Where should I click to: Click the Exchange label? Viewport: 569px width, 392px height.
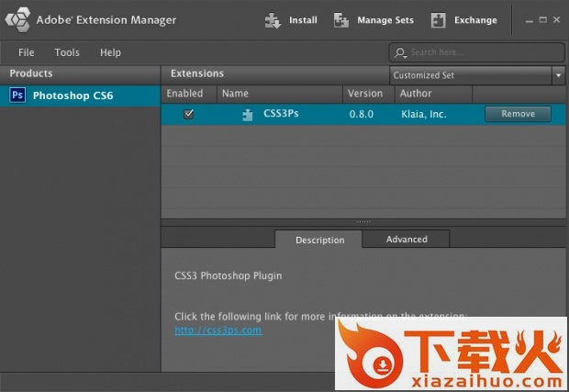475,20
